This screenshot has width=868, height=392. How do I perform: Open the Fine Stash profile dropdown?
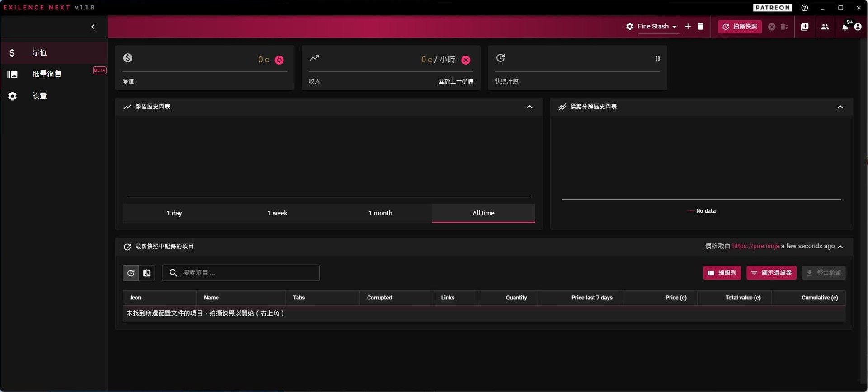pyautogui.click(x=657, y=27)
